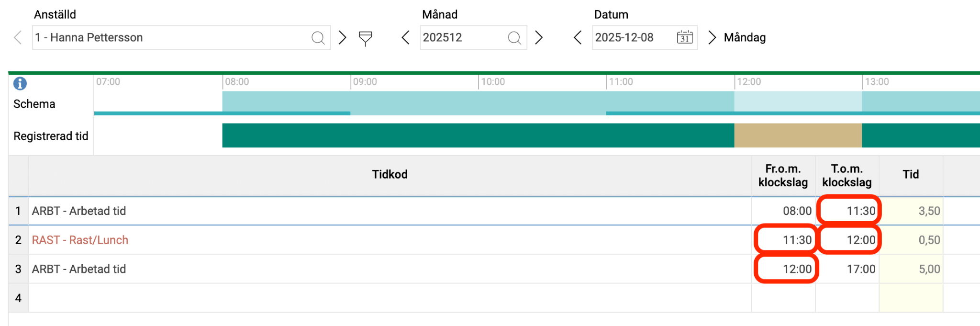Click the blue info icon
This screenshot has width=980, height=326.
point(20,83)
